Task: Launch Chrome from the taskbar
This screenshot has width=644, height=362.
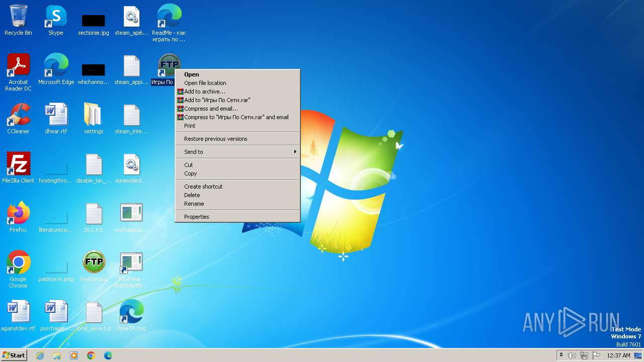Action: (x=91, y=355)
